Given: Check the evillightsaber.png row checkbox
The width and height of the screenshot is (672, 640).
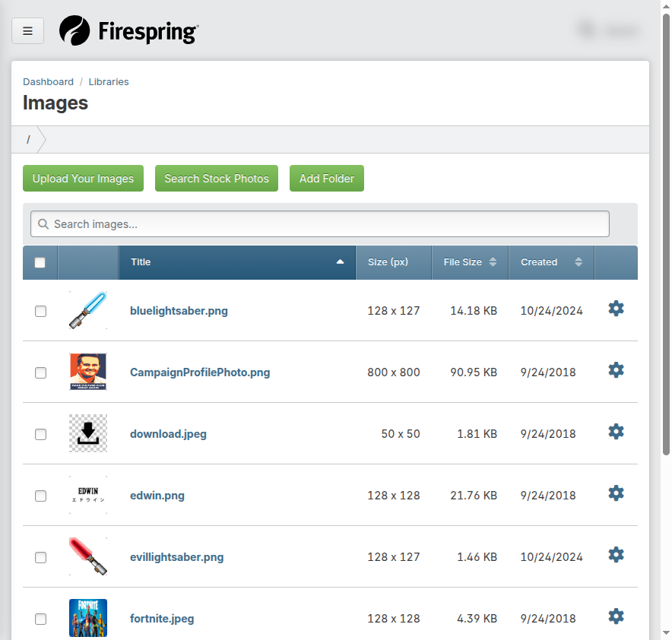Looking at the screenshot, I should (41, 558).
